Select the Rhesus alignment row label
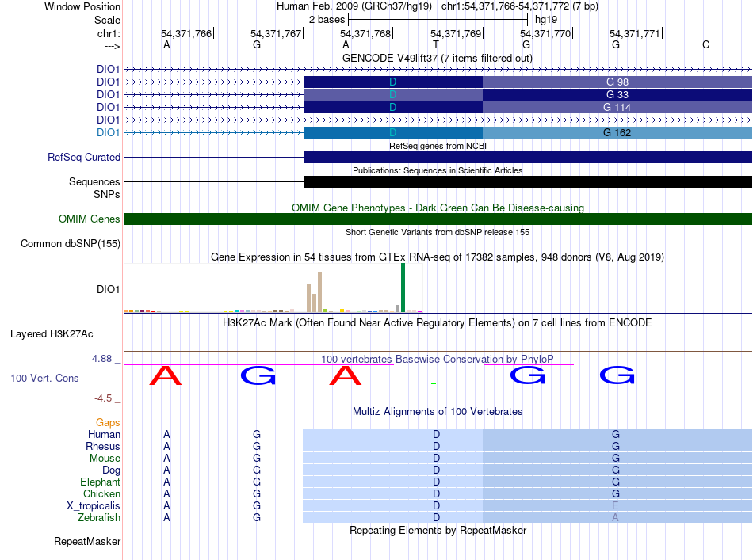753x560 pixels. tap(103, 446)
